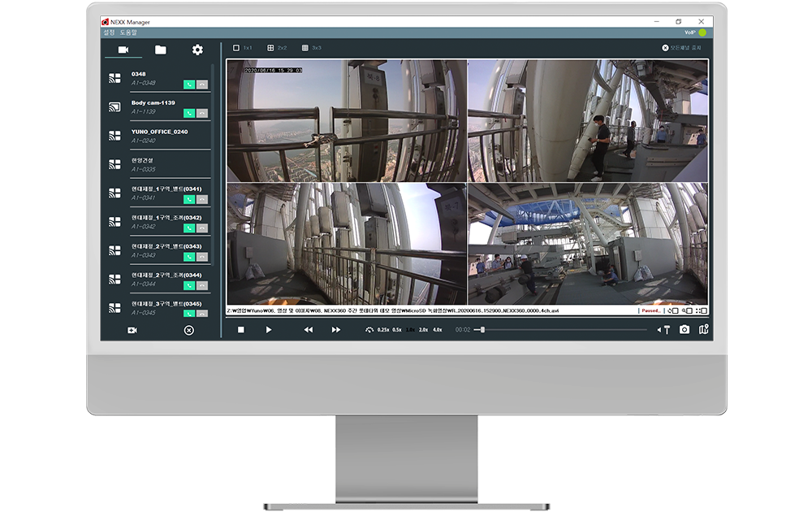Start a call to device 0348
Image resolution: width=812 pixels, height=512 pixels.
coord(189,84)
